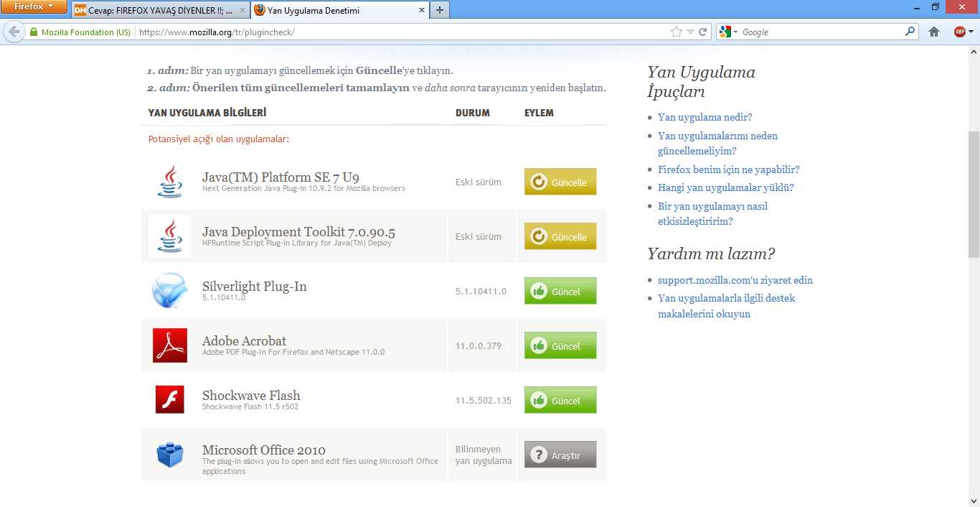980x507 pixels.
Task: Update Java Deployment Toolkit with Güncelle
Action: click(560, 236)
